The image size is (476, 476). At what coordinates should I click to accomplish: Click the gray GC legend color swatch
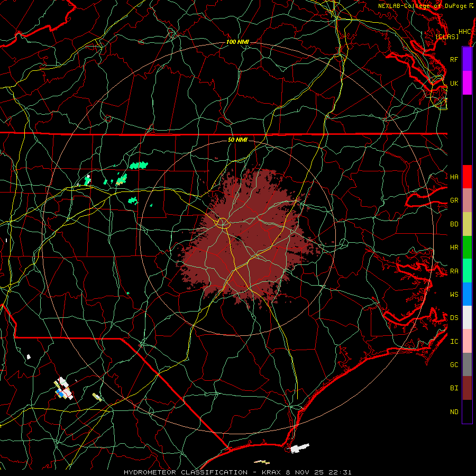[x=467, y=364]
